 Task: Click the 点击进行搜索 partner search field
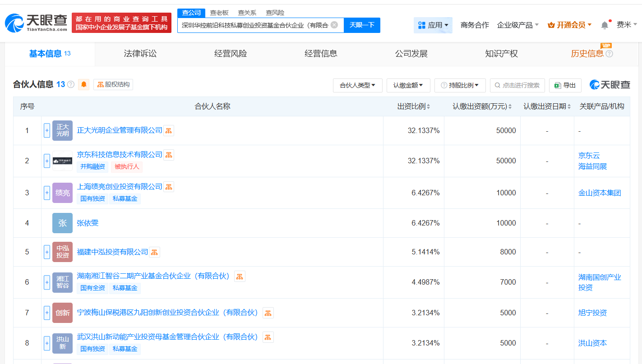517,85
